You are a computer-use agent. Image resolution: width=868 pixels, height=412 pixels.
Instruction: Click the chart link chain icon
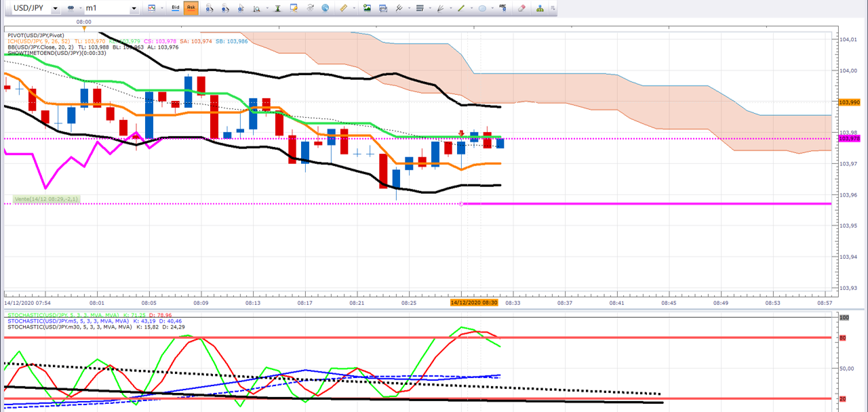tap(71, 8)
